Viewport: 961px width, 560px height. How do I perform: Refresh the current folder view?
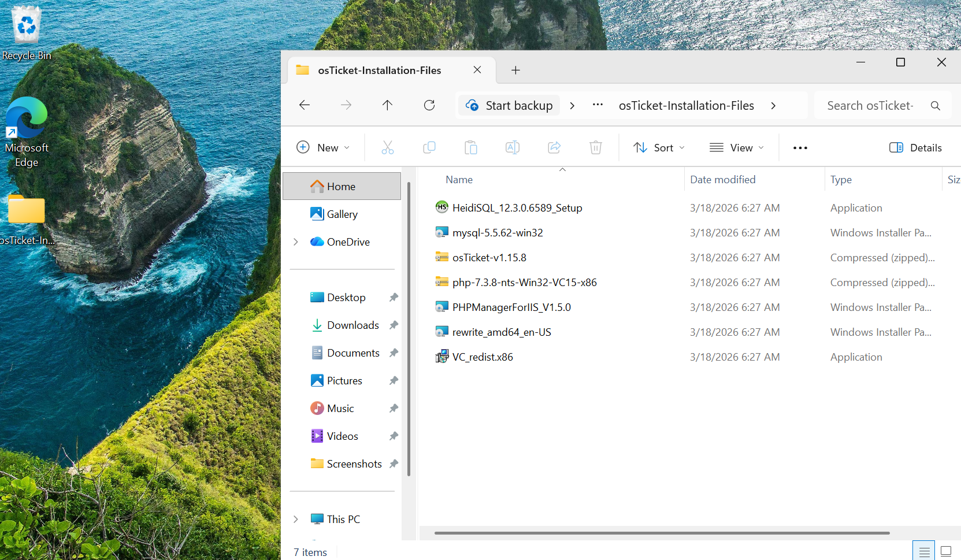[429, 105]
